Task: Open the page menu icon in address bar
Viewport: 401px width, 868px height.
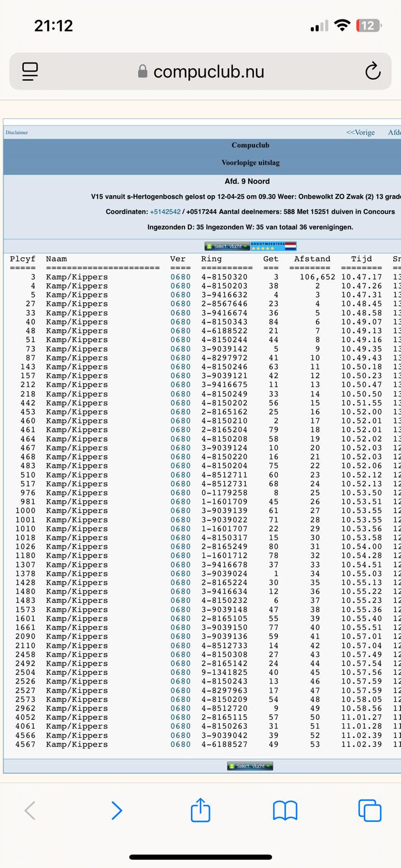Action: click(x=30, y=71)
